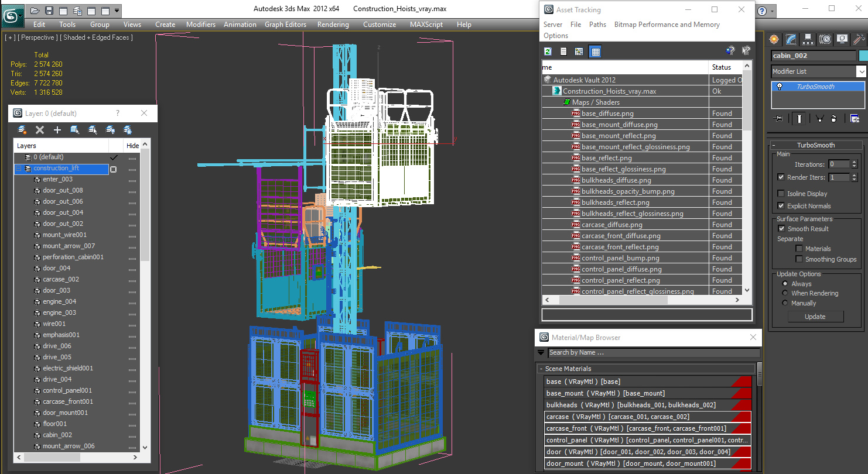Enable Separate by Materials checkbox
The width and height of the screenshot is (868, 474).
(799, 249)
